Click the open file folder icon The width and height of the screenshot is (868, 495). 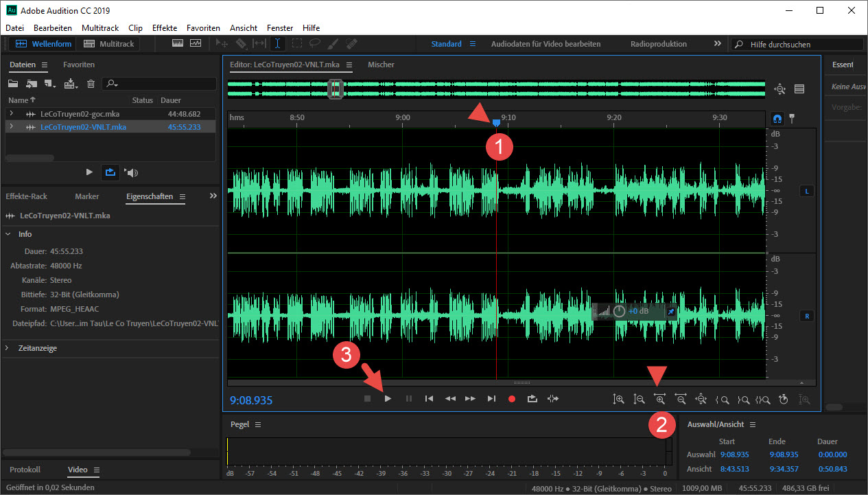13,84
